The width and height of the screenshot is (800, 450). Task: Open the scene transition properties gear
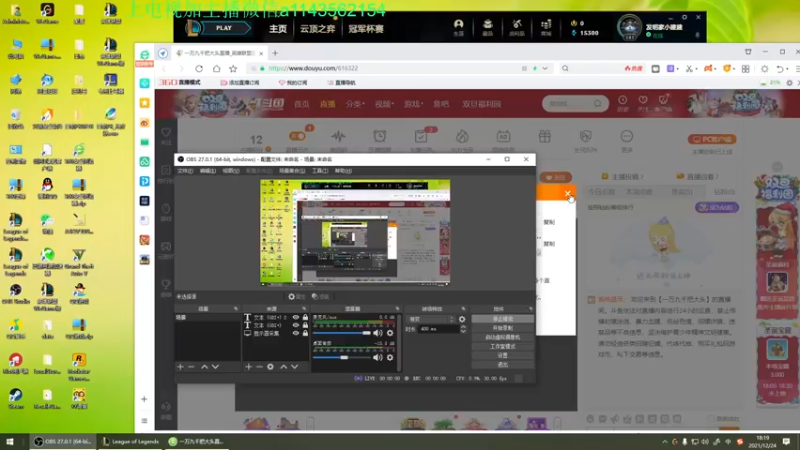pos(462,319)
